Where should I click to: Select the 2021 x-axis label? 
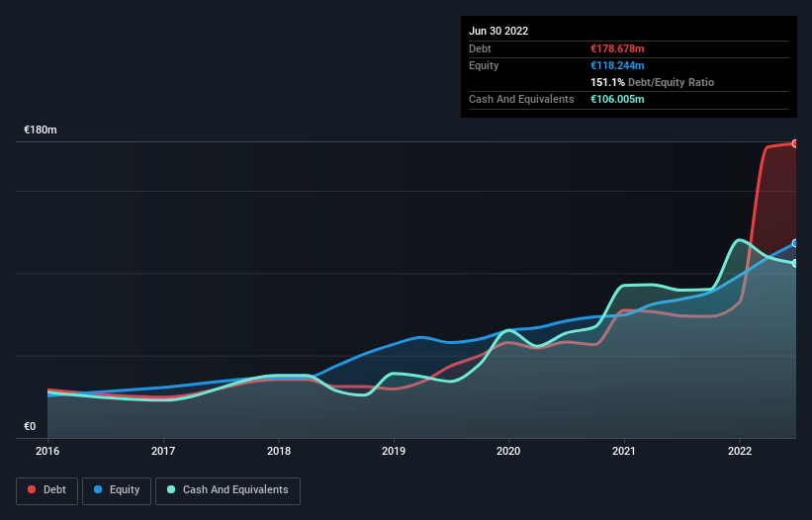(x=624, y=451)
